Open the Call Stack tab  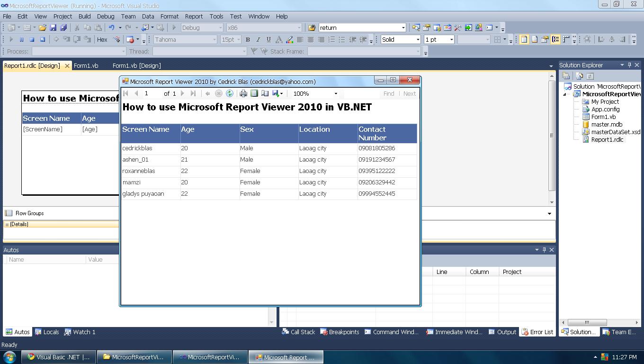point(298,332)
